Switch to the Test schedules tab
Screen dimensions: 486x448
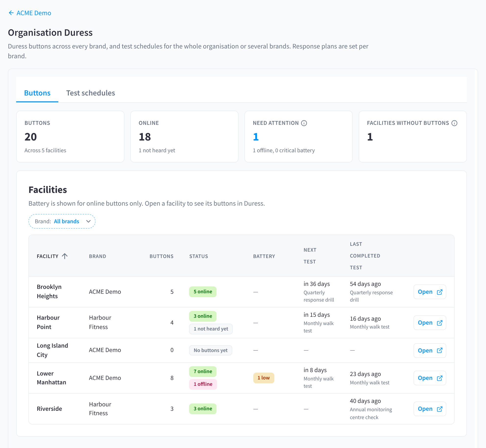pos(90,93)
